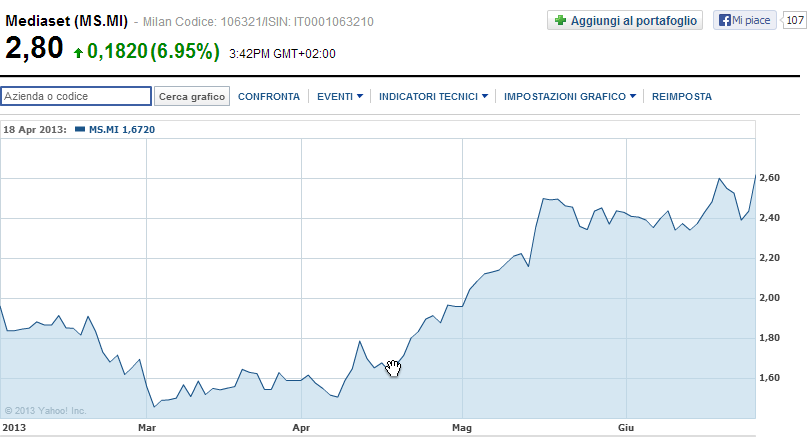Click the green plus icon for portfolio
The image size is (807, 437).
(x=560, y=20)
